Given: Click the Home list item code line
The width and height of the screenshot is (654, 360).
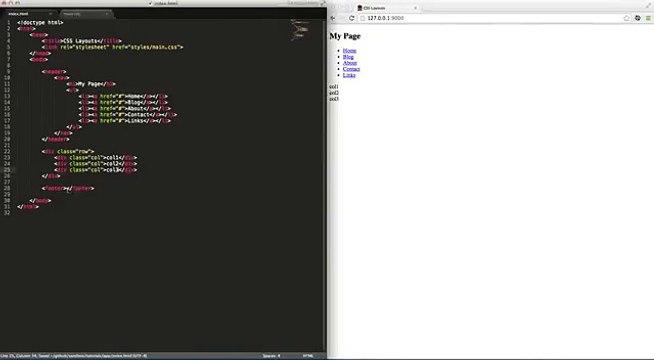Looking at the screenshot, I should [x=123, y=96].
